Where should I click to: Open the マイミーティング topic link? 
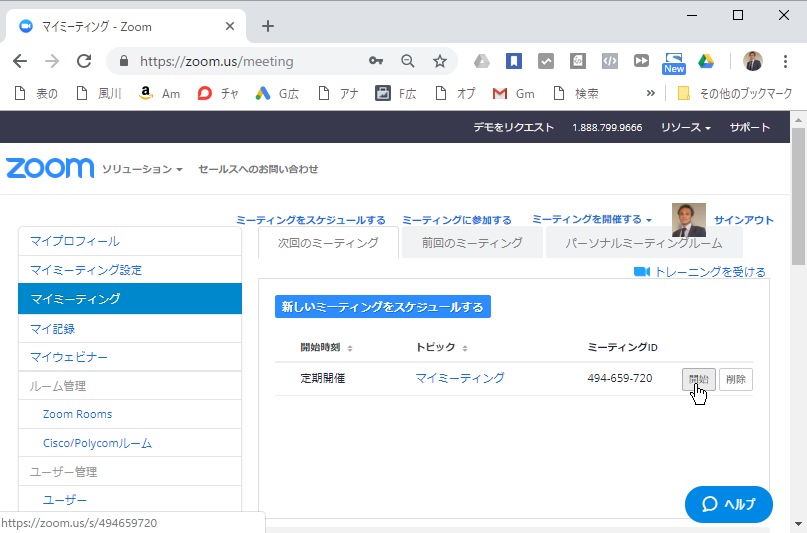coord(460,378)
